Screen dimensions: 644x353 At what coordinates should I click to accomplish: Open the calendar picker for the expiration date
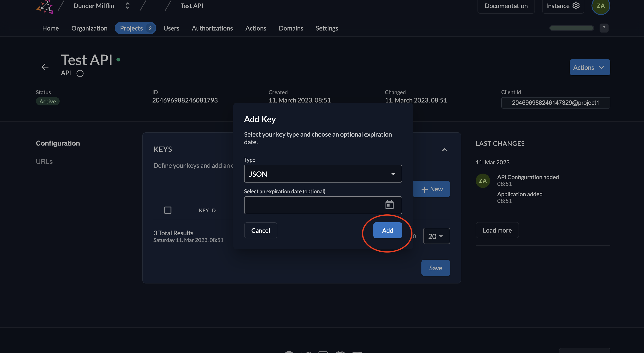[389, 205]
